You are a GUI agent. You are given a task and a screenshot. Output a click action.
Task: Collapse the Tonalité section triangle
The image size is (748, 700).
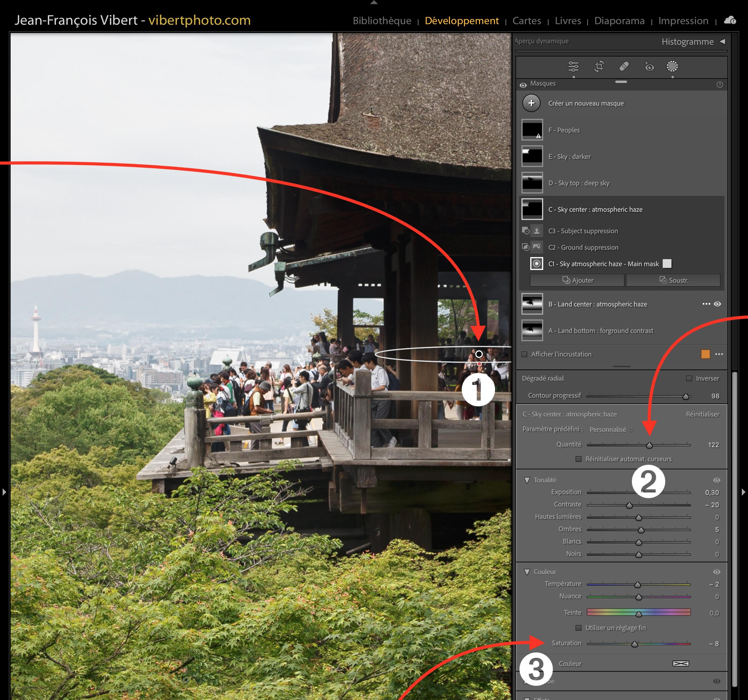(x=527, y=480)
